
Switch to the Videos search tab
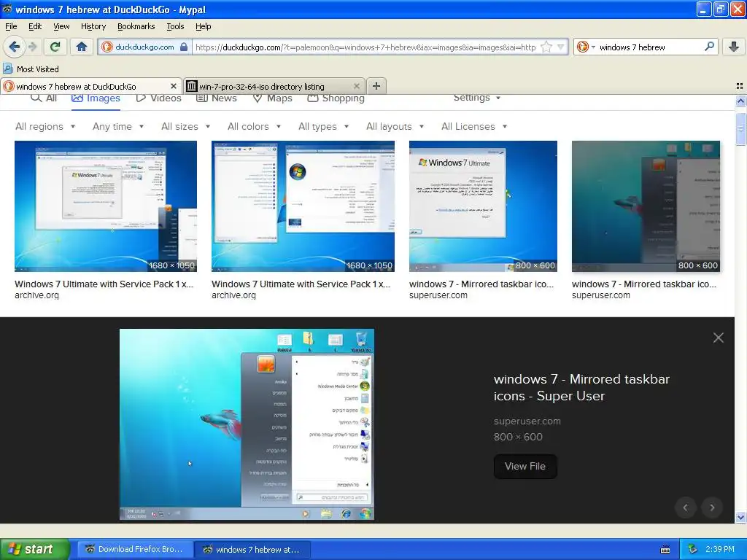pos(158,98)
